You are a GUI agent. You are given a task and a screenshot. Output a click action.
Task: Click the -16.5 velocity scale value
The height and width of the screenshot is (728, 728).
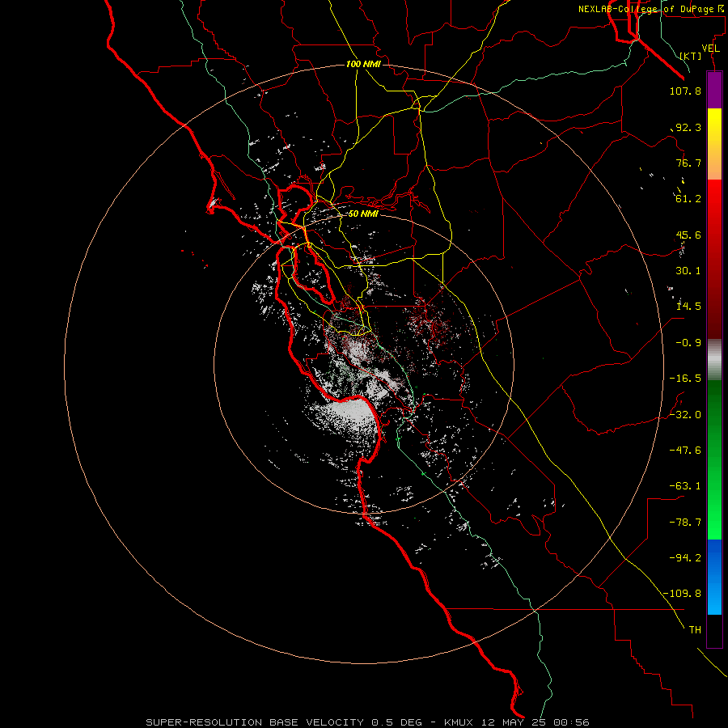[x=685, y=379]
